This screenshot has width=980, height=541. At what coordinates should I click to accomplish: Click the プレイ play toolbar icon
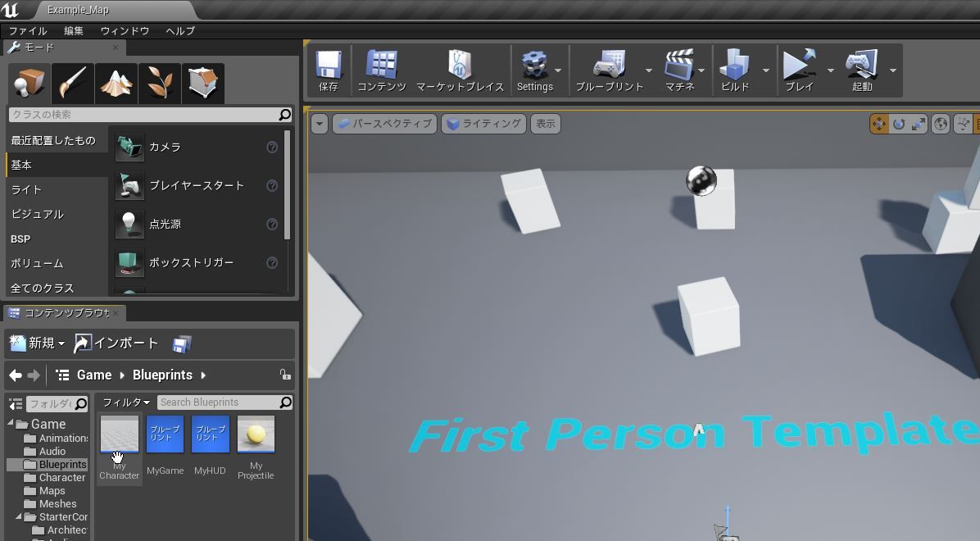pyautogui.click(x=800, y=70)
